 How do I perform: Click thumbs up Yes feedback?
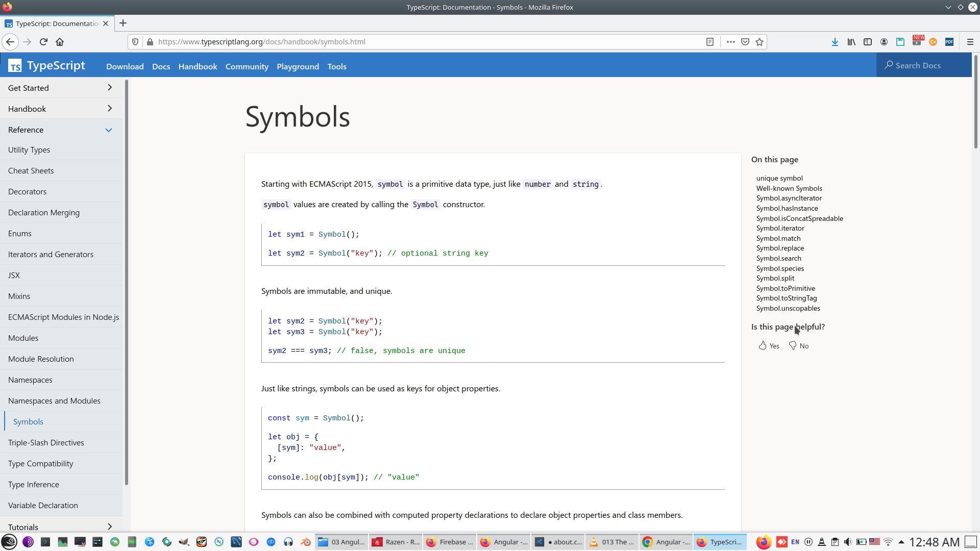click(769, 346)
